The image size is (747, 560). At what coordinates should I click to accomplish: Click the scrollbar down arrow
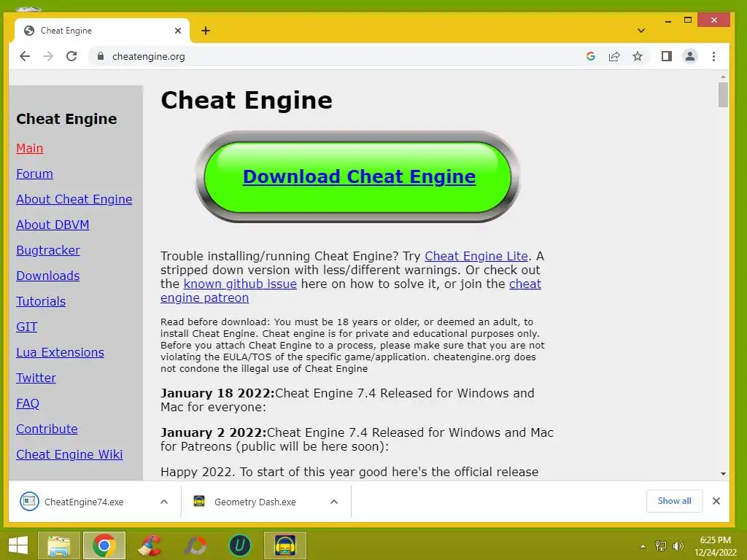tap(723, 473)
